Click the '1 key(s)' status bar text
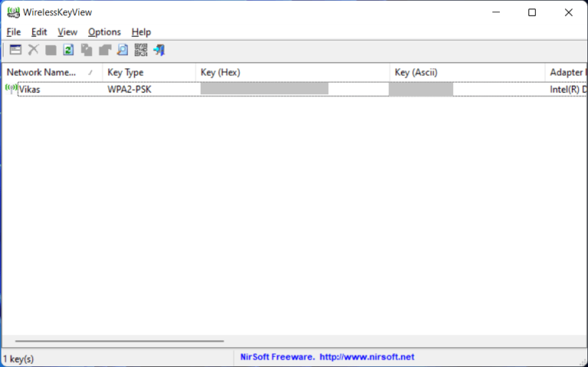Screen dimensions: 588x367 pos(18,359)
